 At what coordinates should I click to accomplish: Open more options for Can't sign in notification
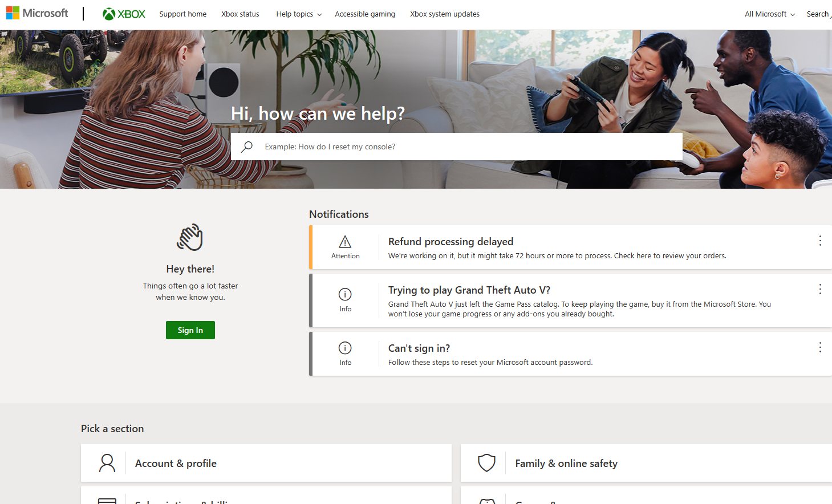tap(820, 347)
